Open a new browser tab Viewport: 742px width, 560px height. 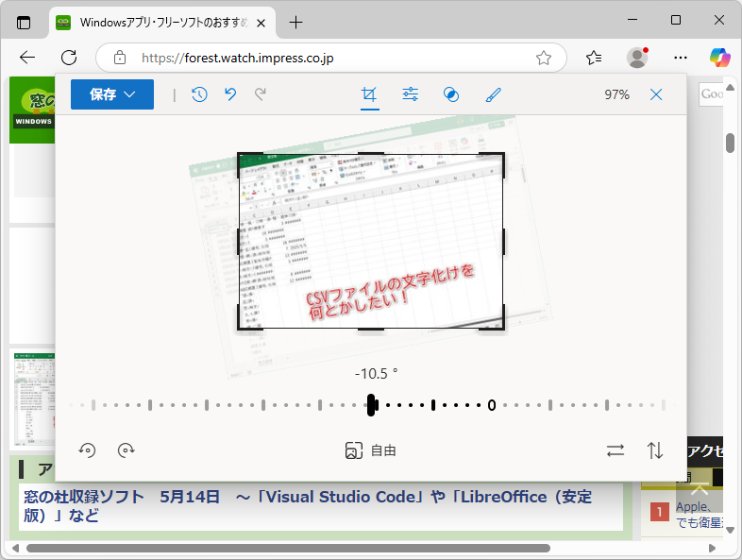(295, 23)
